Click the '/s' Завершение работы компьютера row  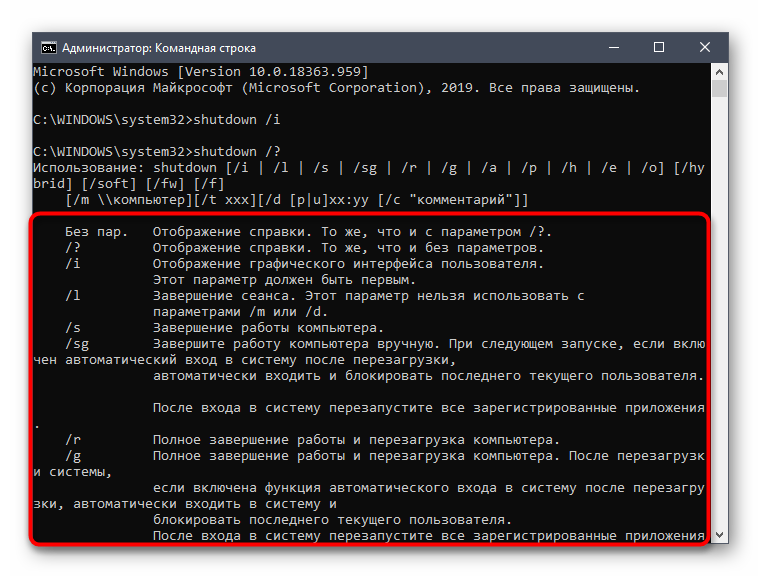(x=224, y=328)
